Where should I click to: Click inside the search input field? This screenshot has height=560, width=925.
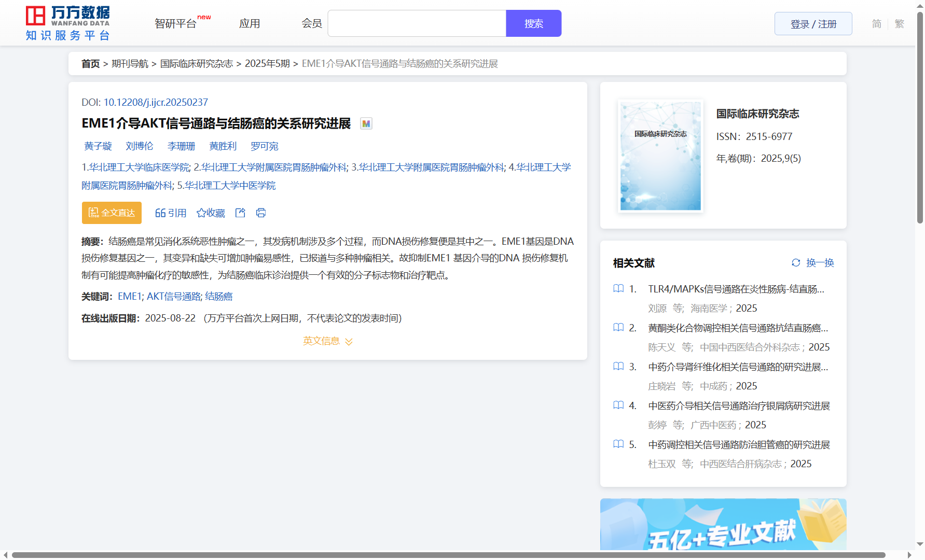click(417, 24)
